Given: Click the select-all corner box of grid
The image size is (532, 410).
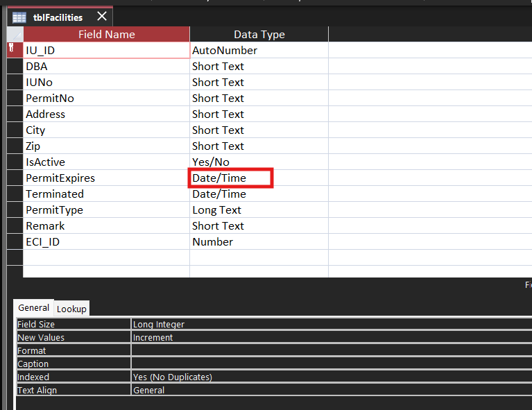Looking at the screenshot, I should click(x=15, y=34).
